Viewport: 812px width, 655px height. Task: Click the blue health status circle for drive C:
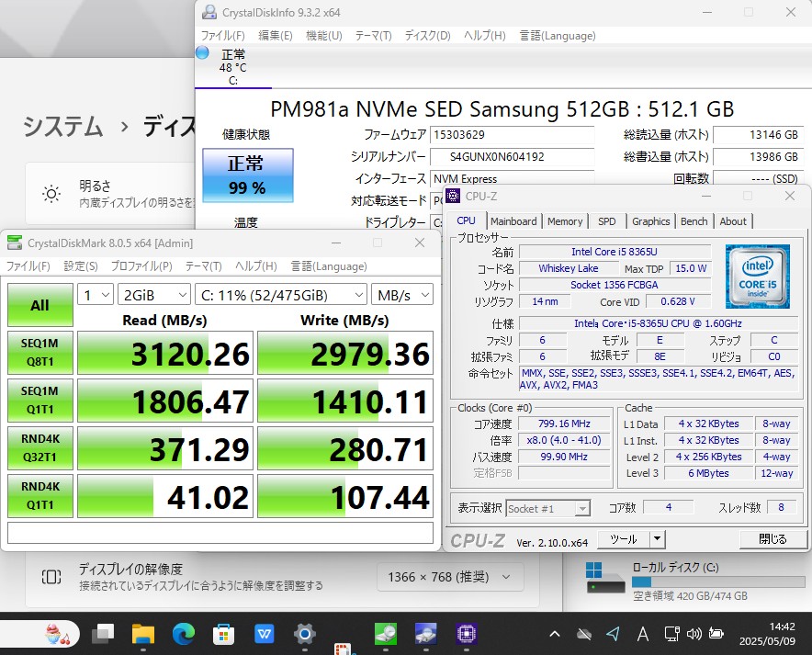click(202, 52)
